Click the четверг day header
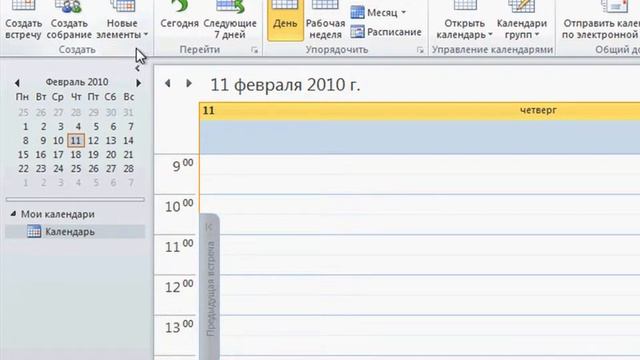This screenshot has width=640, height=360. 538,110
